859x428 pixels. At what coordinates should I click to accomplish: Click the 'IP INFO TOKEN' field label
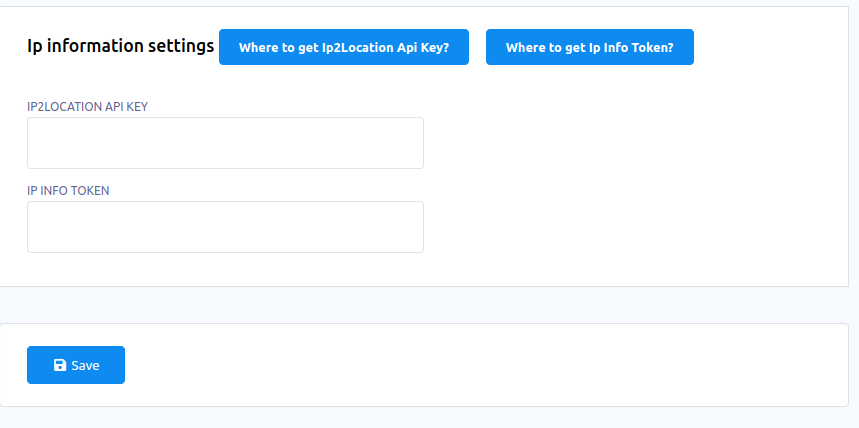point(68,189)
